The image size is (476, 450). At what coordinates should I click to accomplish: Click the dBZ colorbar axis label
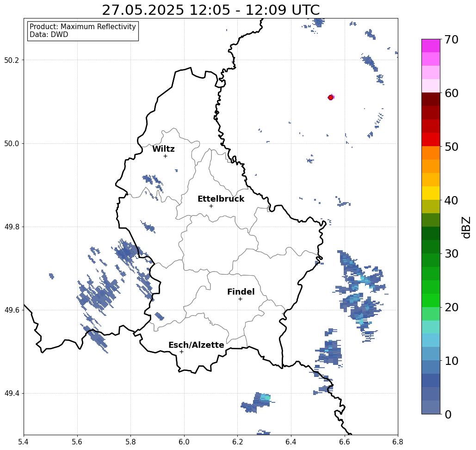point(466,227)
